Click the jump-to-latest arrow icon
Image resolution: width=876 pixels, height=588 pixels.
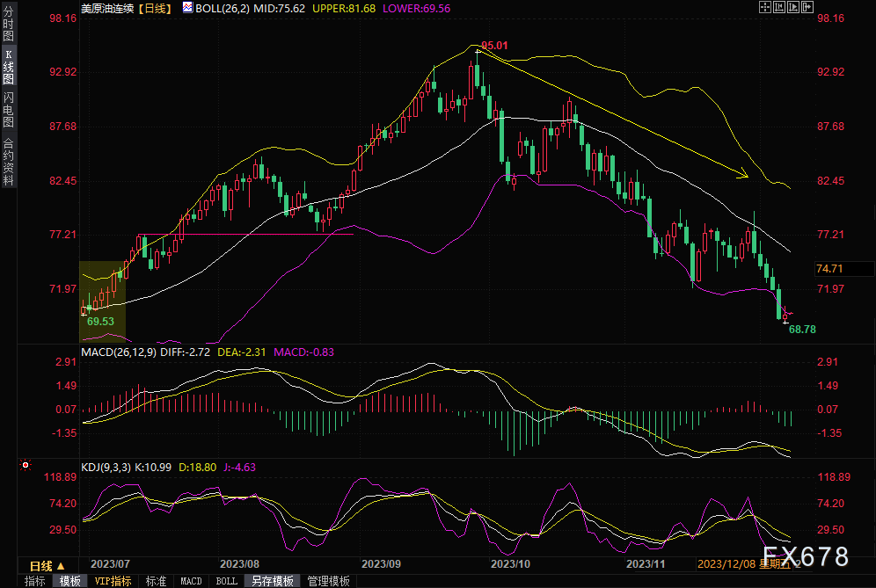point(809,7)
